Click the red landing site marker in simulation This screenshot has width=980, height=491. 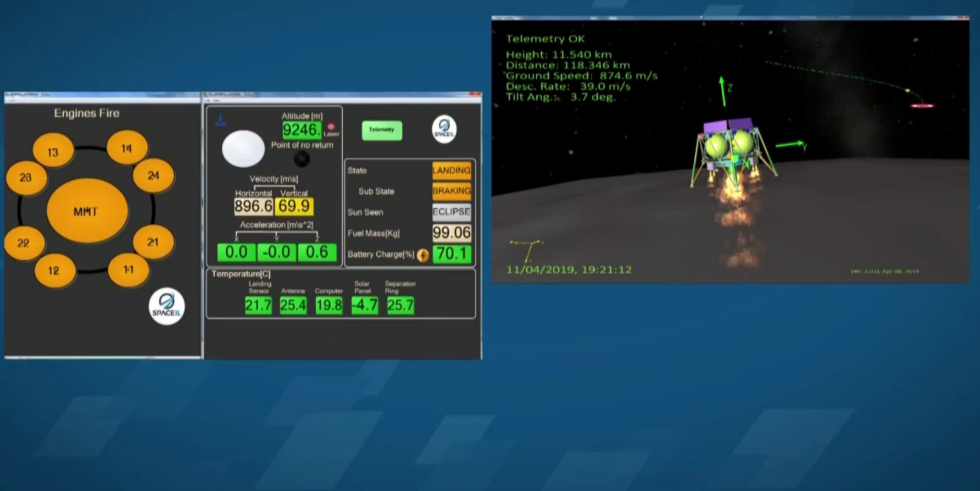tap(922, 106)
